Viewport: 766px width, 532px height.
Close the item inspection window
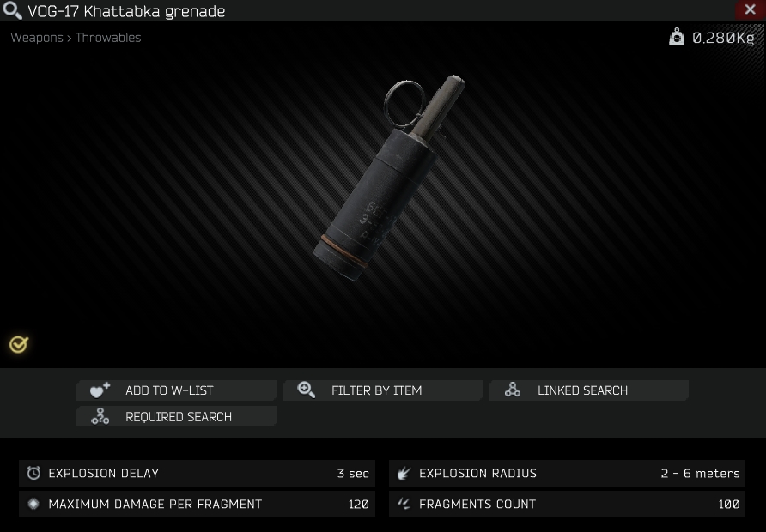click(751, 9)
